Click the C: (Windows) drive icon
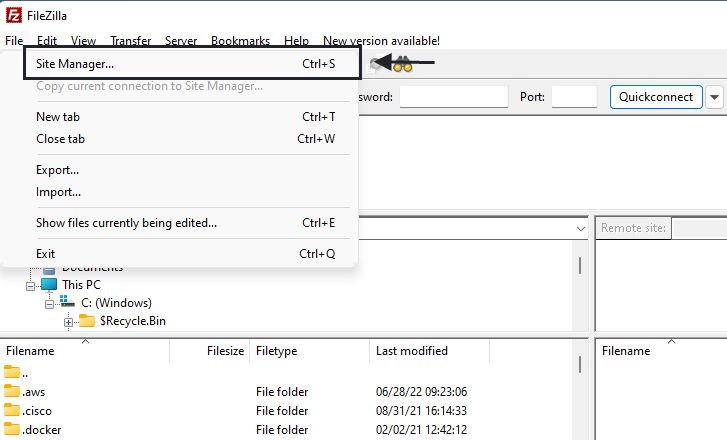This screenshot has width=727, height=440. pos(68,302)
